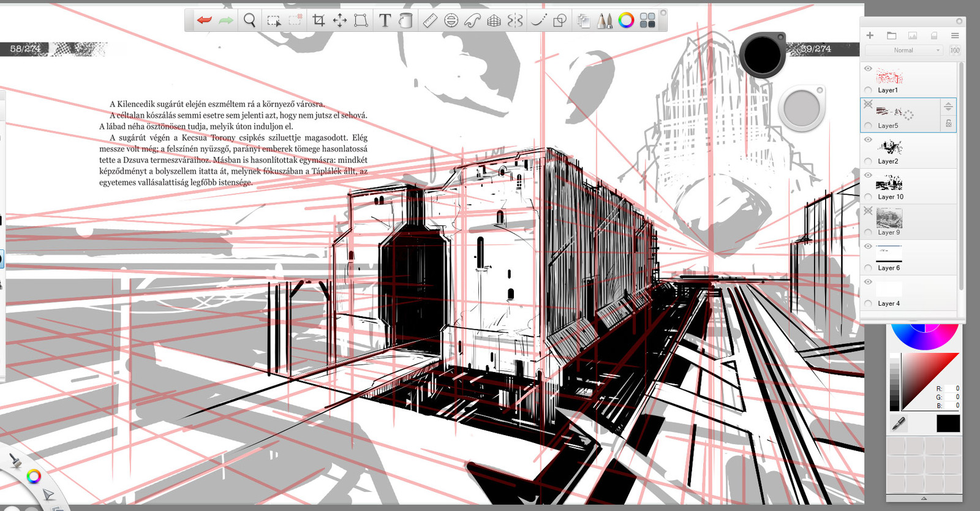This screenshot has width=980, height=511.
Task: Select the Layer1 thumbnail
Action: coord(889,76)
